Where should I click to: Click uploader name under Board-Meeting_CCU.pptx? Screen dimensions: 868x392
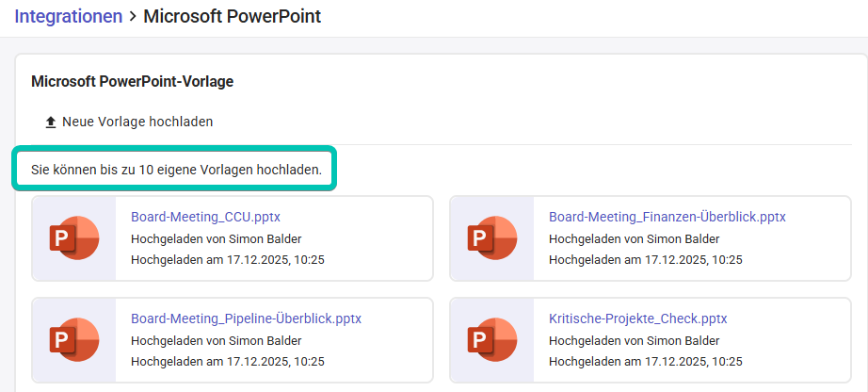pyautogui.click(x=217, y=238)
